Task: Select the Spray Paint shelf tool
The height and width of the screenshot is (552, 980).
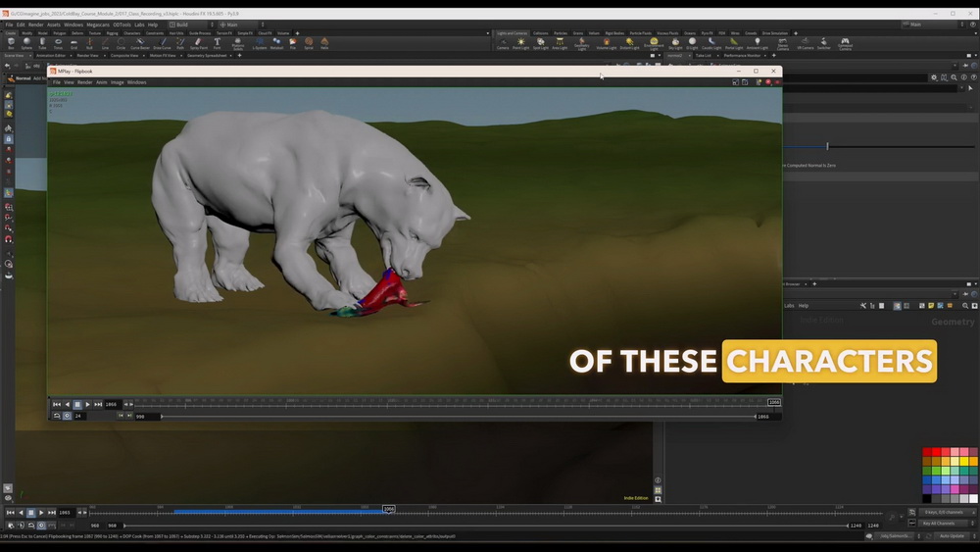Action: [x=199, y=43]
